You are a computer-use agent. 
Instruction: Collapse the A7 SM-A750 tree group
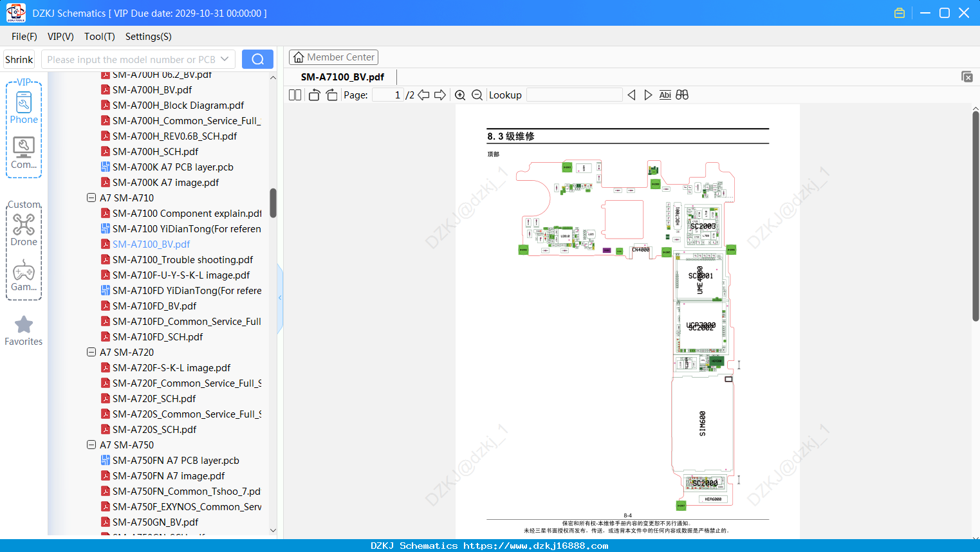click(91, 445)
